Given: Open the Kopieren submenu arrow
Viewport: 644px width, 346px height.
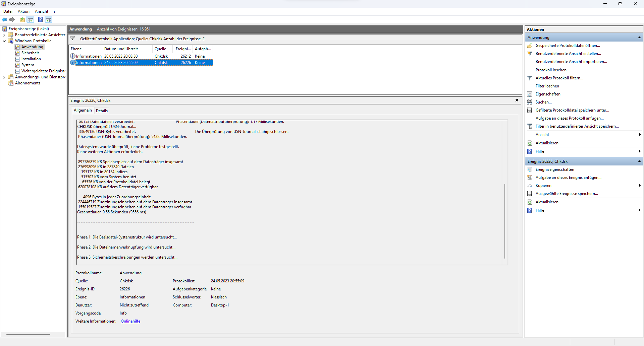Looking at the screenshot, I should point(640,186).
